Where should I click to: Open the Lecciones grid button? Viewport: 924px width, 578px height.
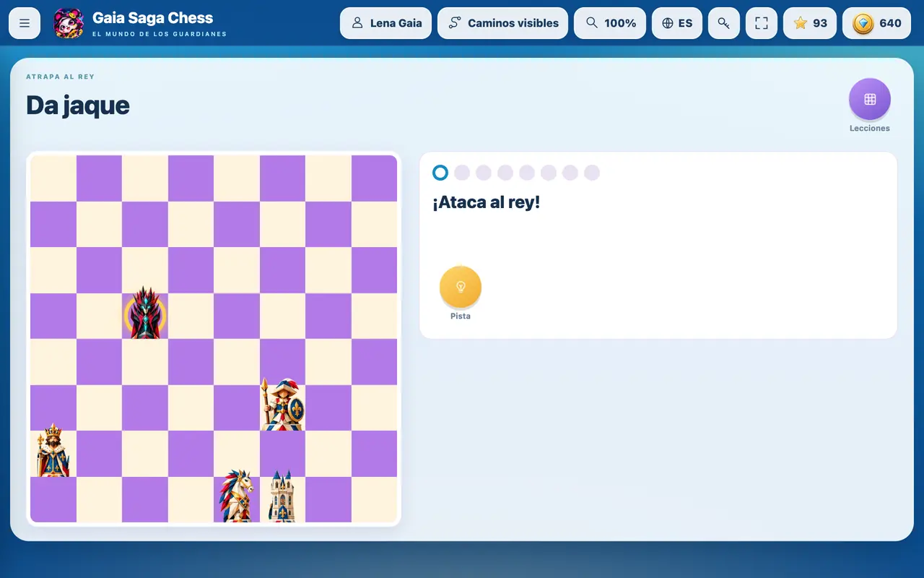(870, 99)
